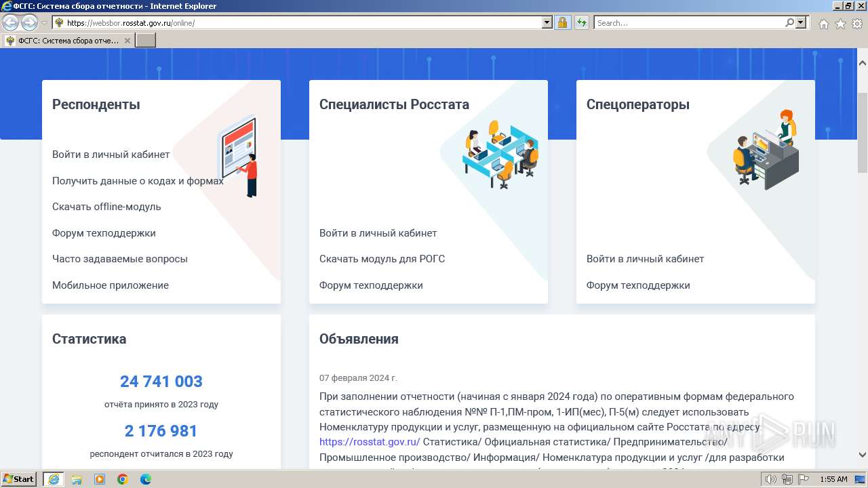868x488 pixels.
Task: Click the volume speaker tray icon
Action: 770,479
